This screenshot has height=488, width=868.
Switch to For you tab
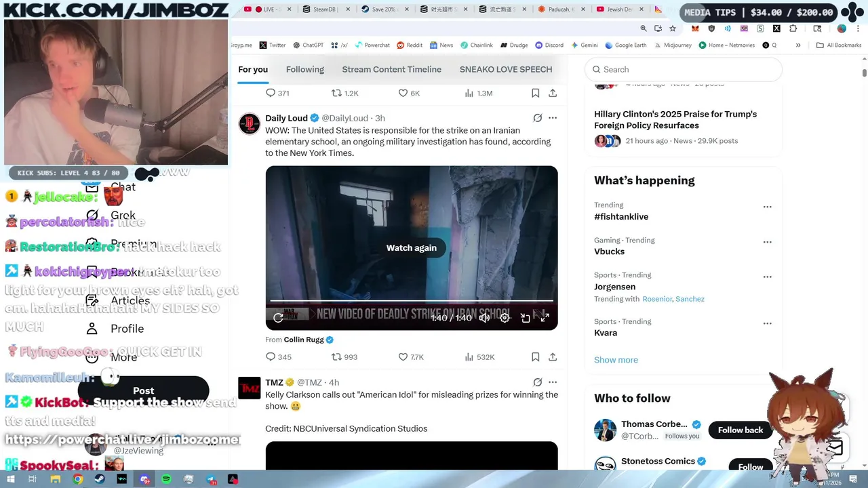pyautogui.click(x=253, y=69)
